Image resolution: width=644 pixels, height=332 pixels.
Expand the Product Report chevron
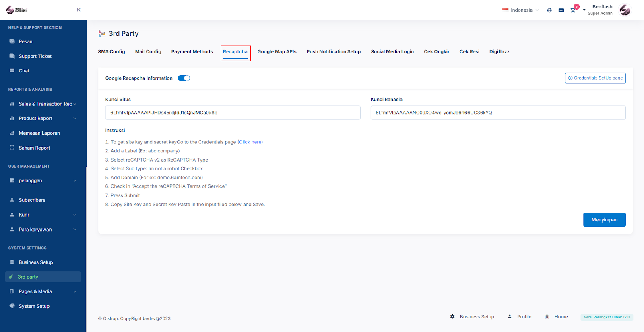(x=75, y=119)
